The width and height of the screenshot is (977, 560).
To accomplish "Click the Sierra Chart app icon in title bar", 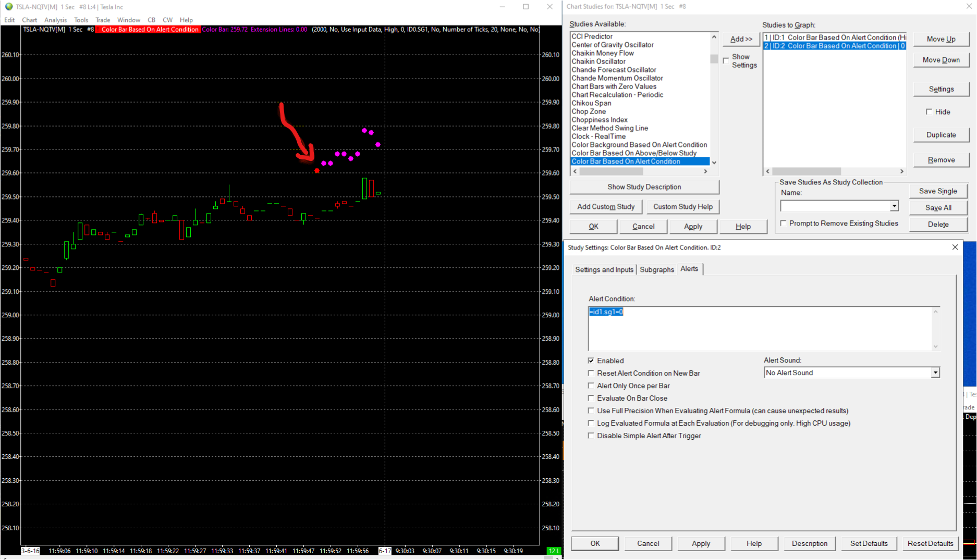I will click(8, 7).
